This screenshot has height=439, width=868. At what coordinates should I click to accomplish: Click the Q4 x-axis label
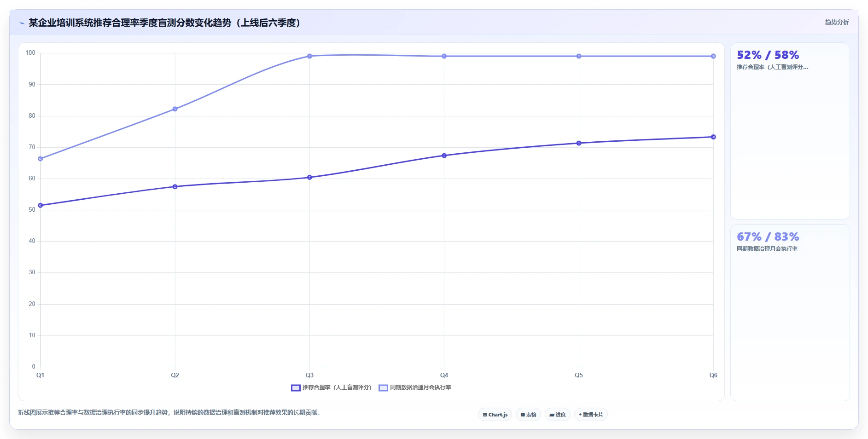[444, 375]
